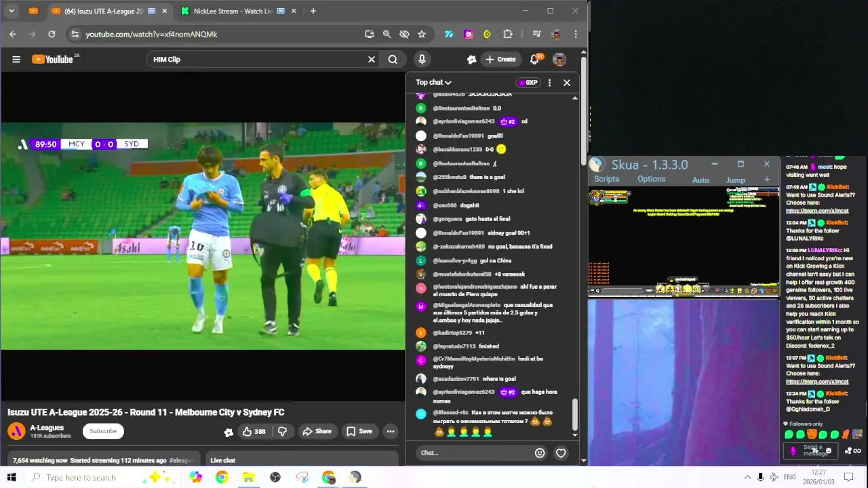The image size is (868, 488).
Task: Click Auto in the Skua menu
Action: pyautogui.click(x=701, y=180)
